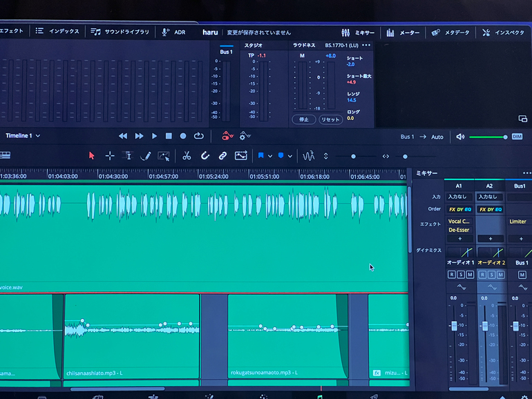Open the Timeline 1 dropdown
Viewport: 532px width, 399px height.
point(23,136)
